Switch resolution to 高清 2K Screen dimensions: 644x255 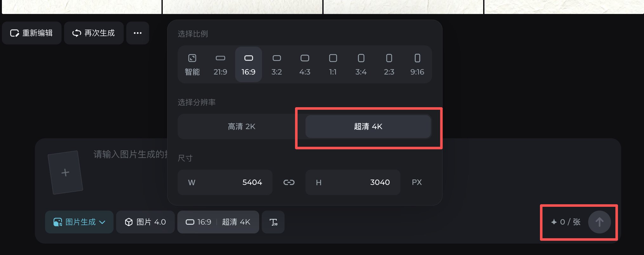241,127
